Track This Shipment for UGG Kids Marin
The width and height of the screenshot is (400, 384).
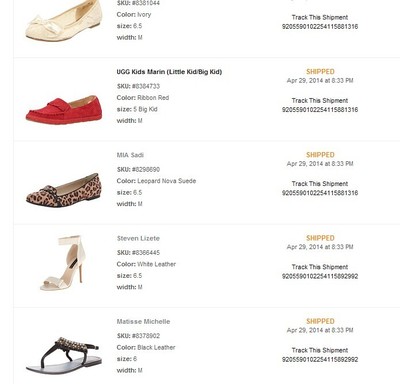point(320,101)
